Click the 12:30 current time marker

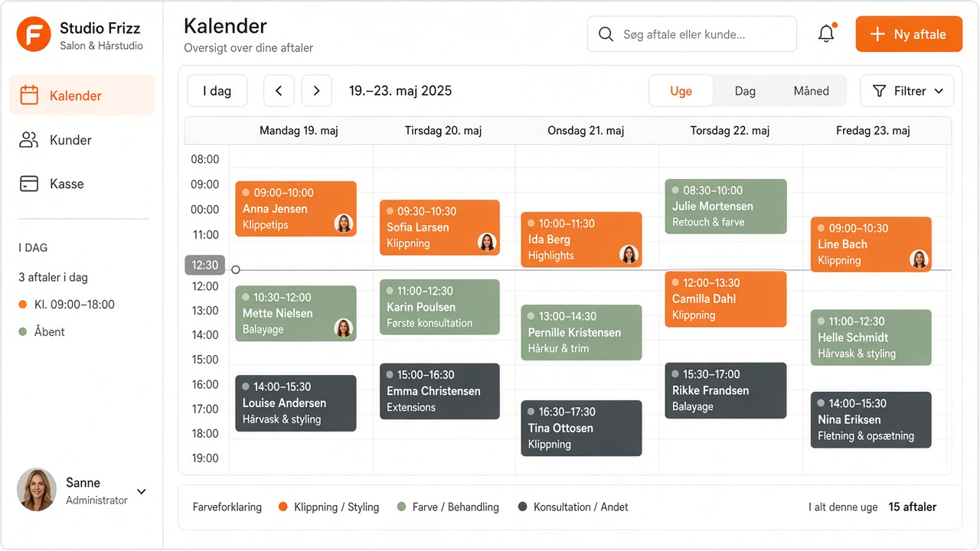point(205,265)
